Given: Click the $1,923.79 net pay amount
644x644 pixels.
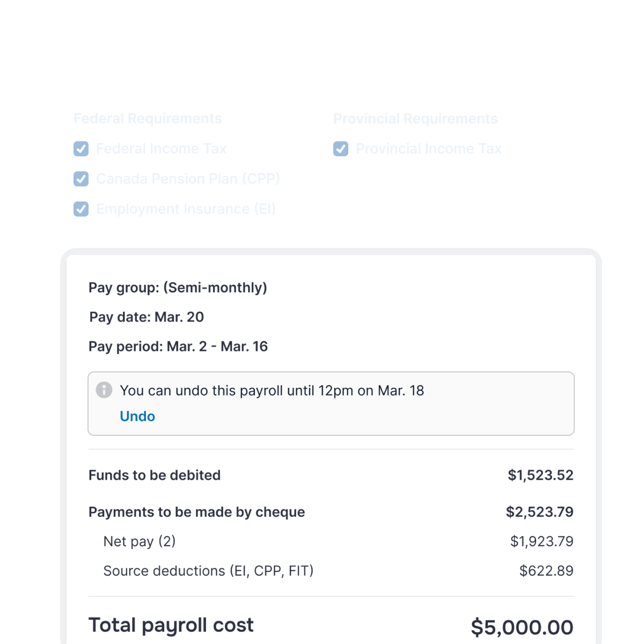Looking at the screenshot, I should (542, 541).
